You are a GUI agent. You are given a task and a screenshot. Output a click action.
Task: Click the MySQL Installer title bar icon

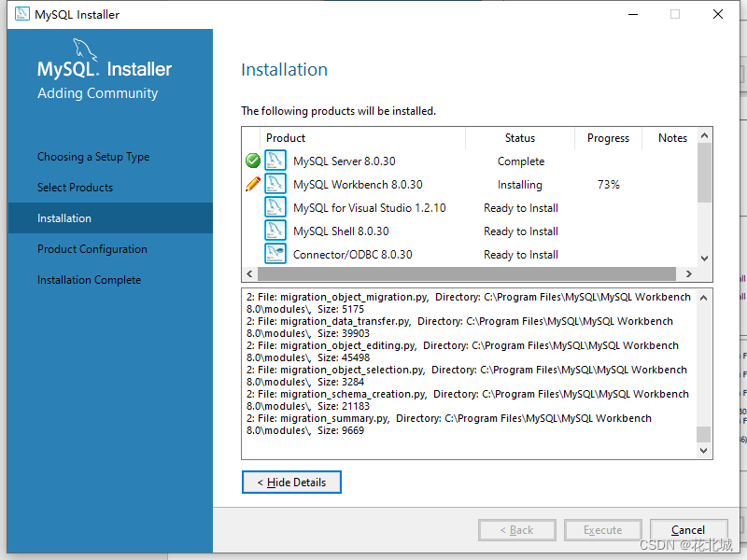tap(21, 14)
